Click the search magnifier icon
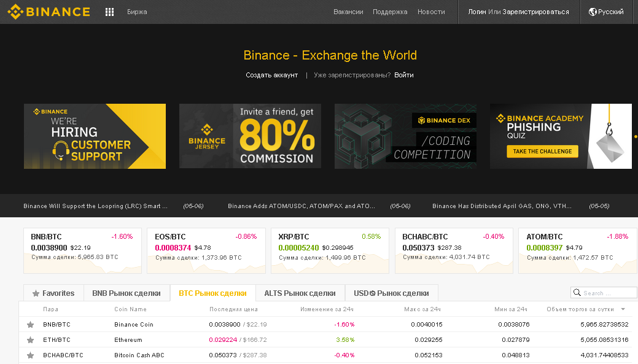The width and height of the screenshot is (638, 364). [577, 292]
